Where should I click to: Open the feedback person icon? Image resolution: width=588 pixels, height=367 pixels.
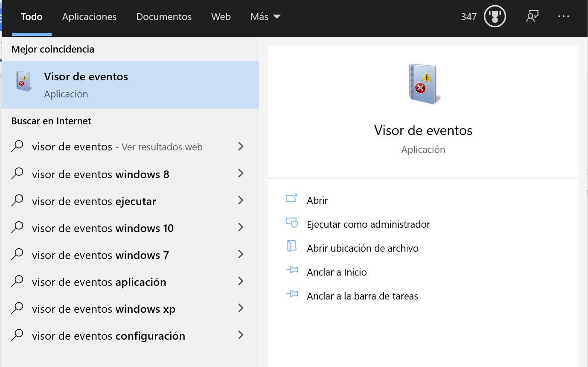coord(532,17)
